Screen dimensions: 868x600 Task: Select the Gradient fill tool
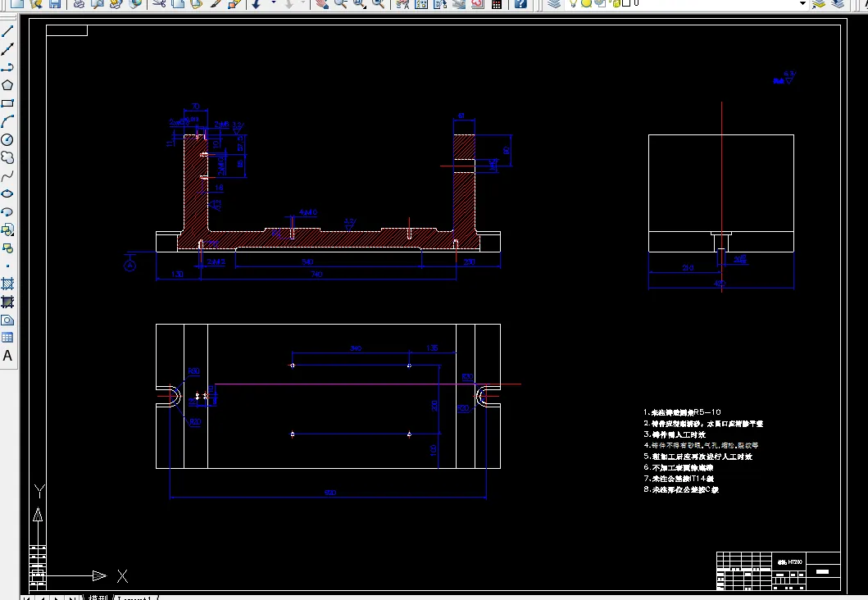7,302
